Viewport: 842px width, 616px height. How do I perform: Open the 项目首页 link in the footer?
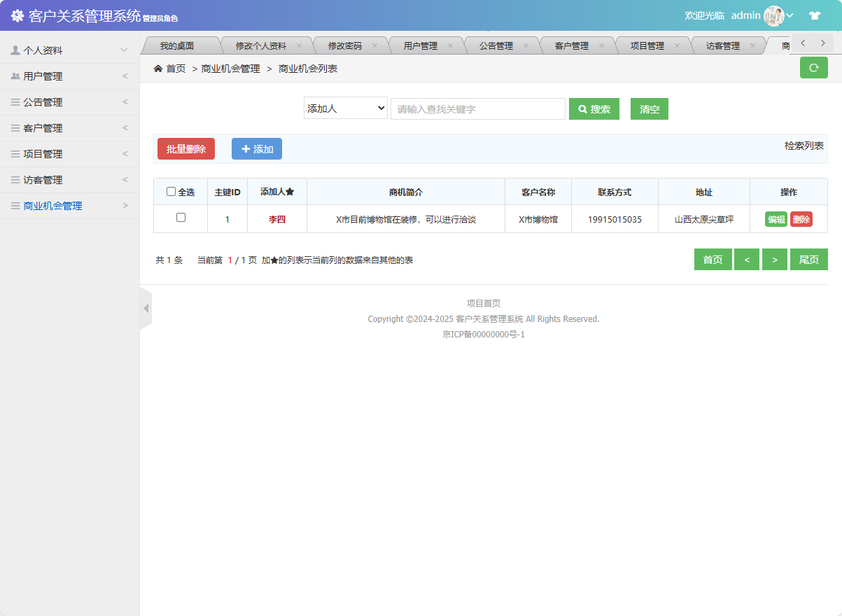pyautogui.click(x=482, y=302)
